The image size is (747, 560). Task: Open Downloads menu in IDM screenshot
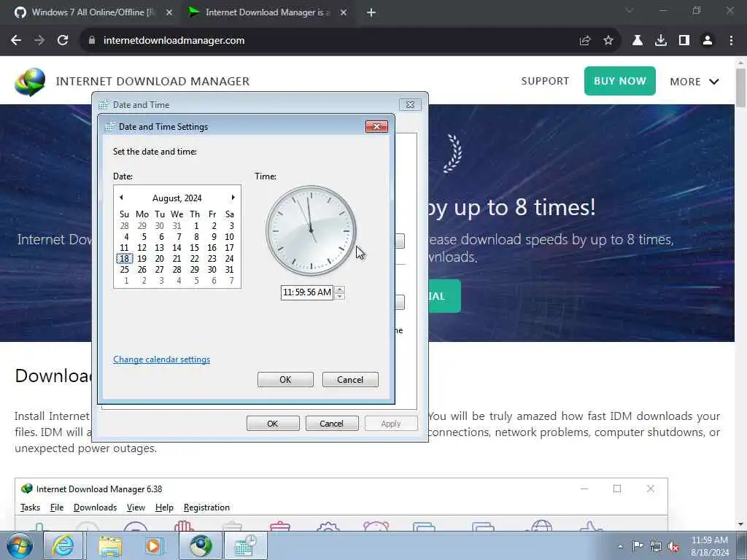pyautogui.click(x=96, y=507)
